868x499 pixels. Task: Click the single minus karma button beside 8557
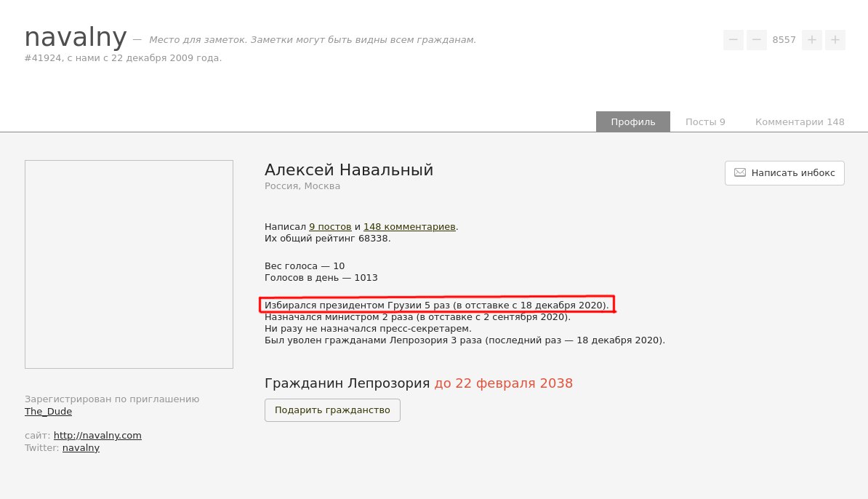coord(756,40)
